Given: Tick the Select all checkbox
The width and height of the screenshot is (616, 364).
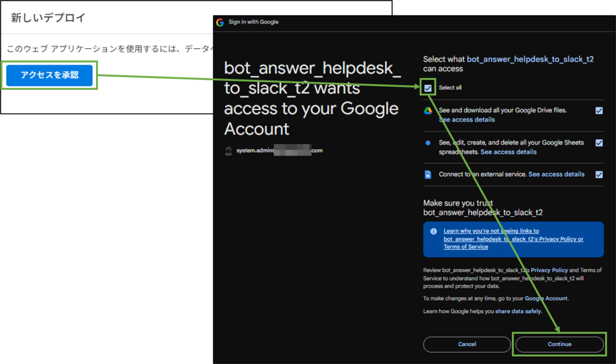Looking at the screenshot, I should click(428, 88).
